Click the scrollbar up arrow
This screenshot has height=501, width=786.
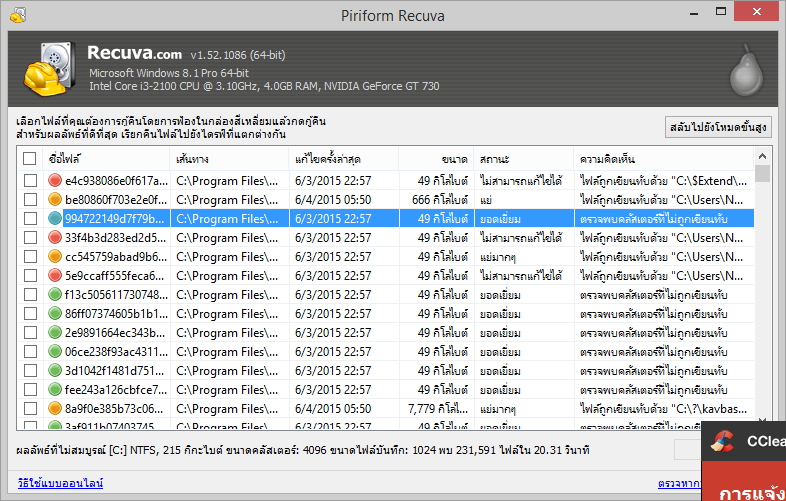[x=762, y=156]
